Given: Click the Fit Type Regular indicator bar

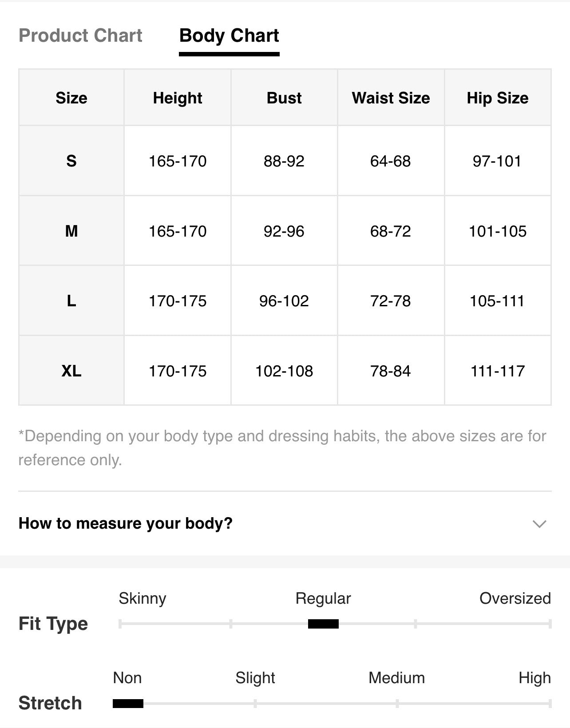Looking at the screenshot, I should click(323, 624).
